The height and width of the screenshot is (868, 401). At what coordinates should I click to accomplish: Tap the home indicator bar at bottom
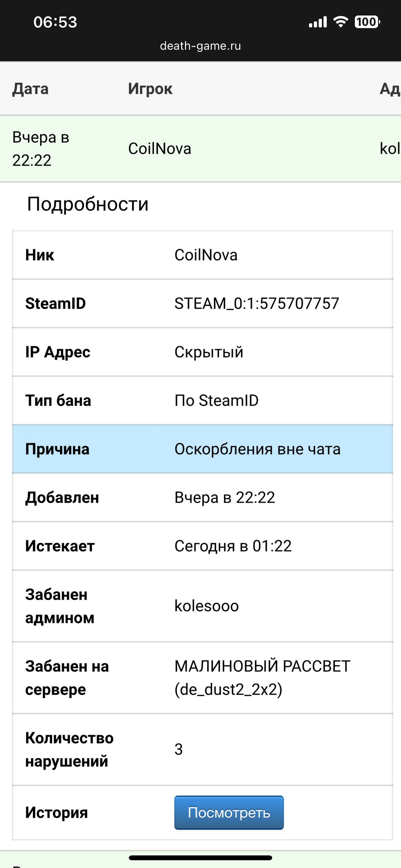tap(200, 858)
